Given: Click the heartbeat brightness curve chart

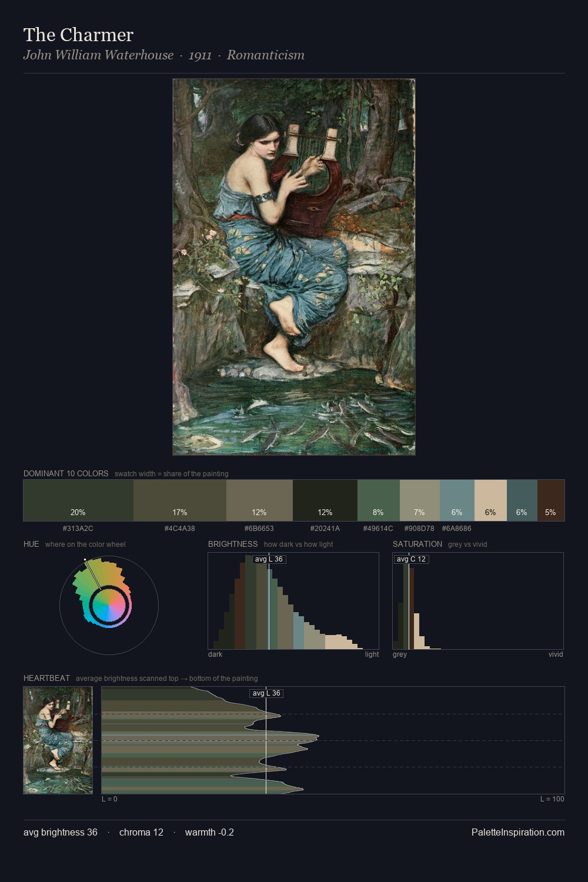Looking at the screenshot, I should click(x=333, y=740).
